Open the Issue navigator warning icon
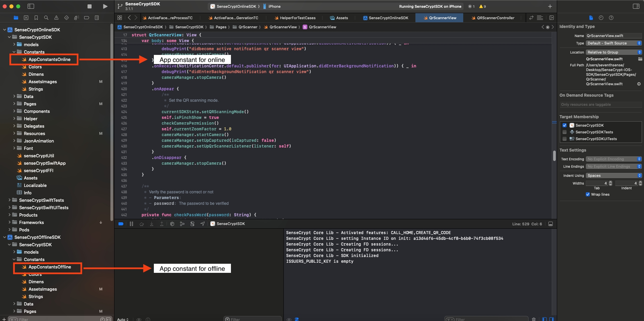Image resolution: width=644 pixels, height=321 pixels. point(56,18)
